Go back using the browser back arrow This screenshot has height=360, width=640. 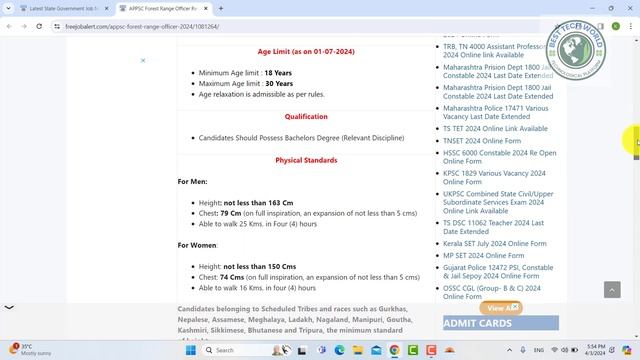[x=9, y=26]
